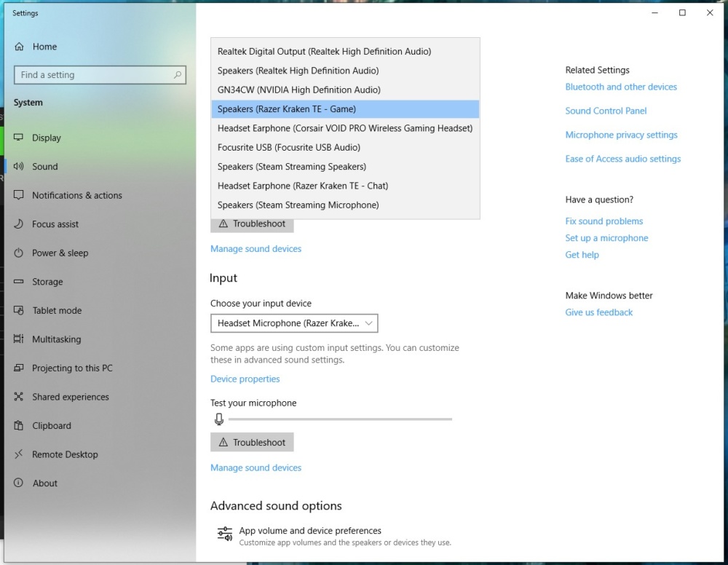Maximize the Settings window
The width and height of the screenshot is (728, 565).
(x=682, y=13)
